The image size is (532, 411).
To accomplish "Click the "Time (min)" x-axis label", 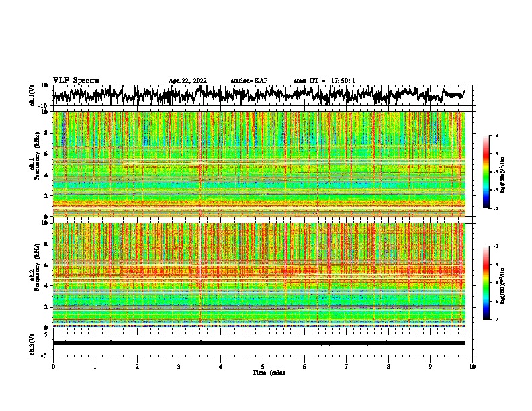I will click(269, 373).
